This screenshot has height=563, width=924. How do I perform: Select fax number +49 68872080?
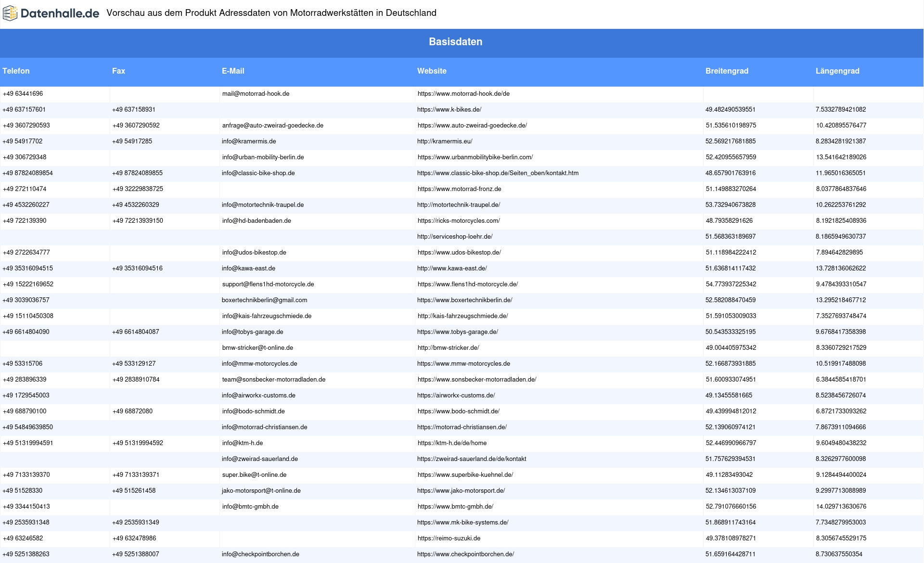tap(132, 411)
